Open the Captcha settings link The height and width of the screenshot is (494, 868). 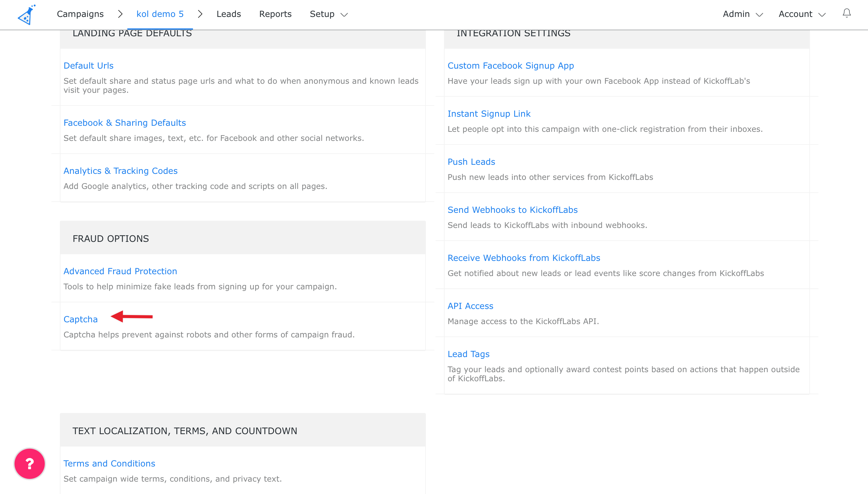pyautogui.click(x=80, y=319)
